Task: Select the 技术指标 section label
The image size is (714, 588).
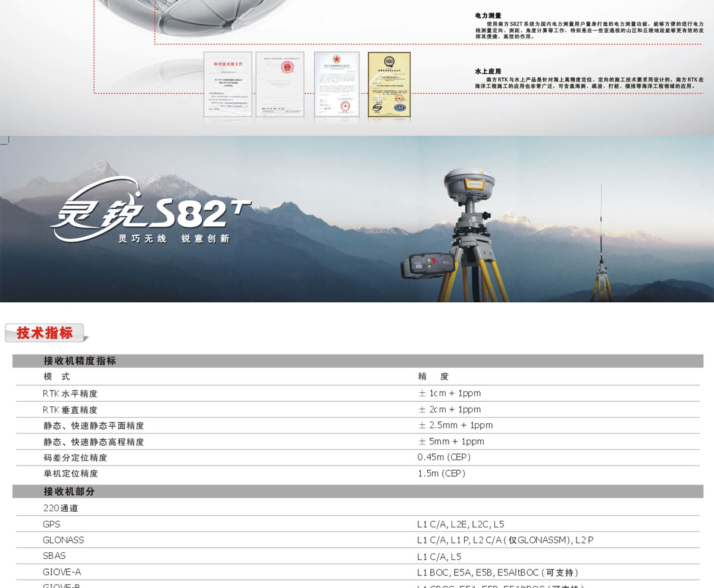Action: pos(45,333)
